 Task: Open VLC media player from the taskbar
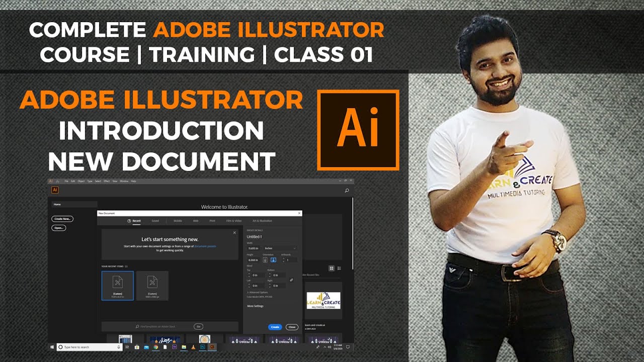pos(193,347)
